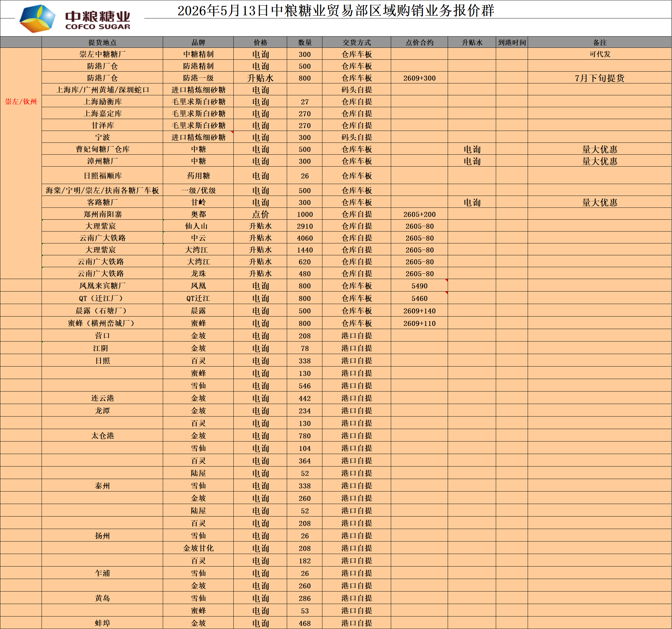Click the 客路糖厂 cell
The image size is (672, 629).
coord(102,202)
